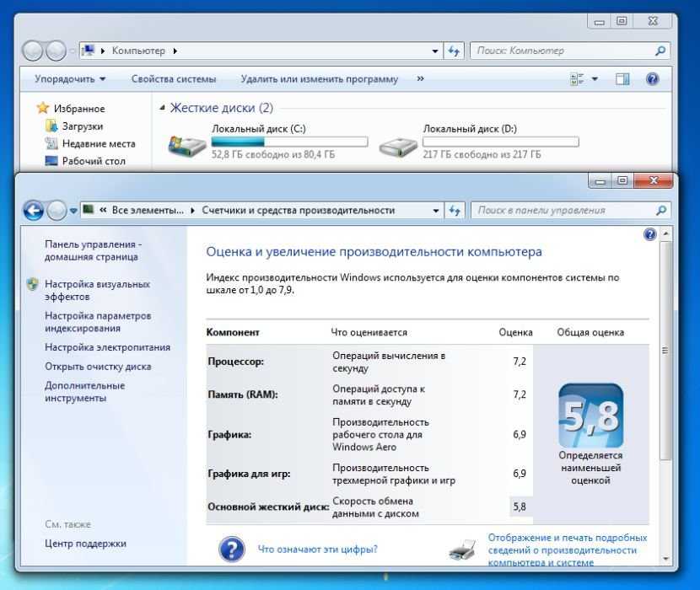Viewport: 700px width, 590px height.
Task: Click the 5,8 overall score badge
Action: tap(590, 416)
